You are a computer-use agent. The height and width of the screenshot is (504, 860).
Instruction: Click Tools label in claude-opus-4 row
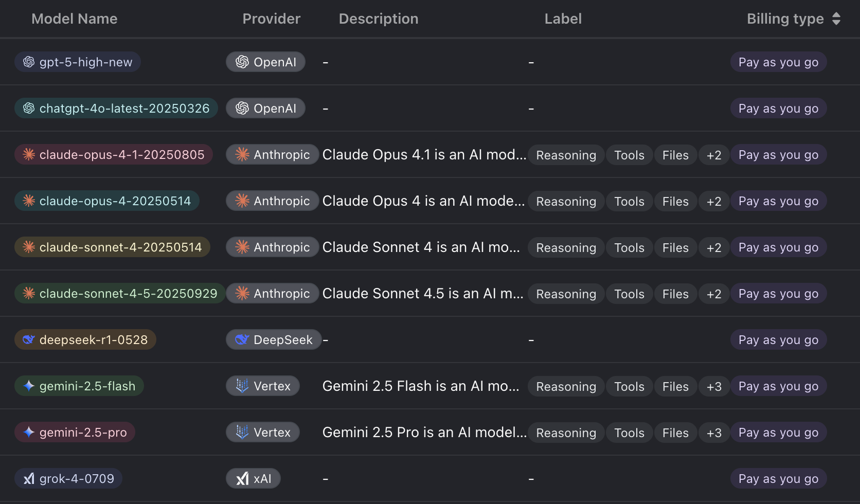coord(629,202)
